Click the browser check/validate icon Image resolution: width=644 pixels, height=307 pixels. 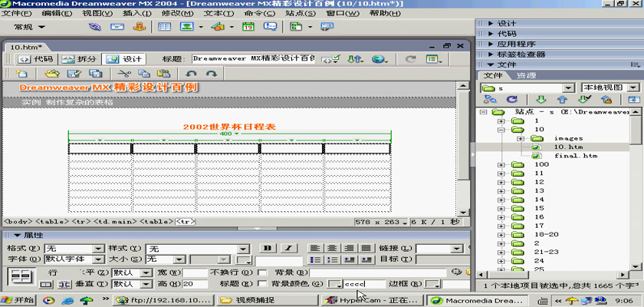pyautogui.click(x=330, y=59)
